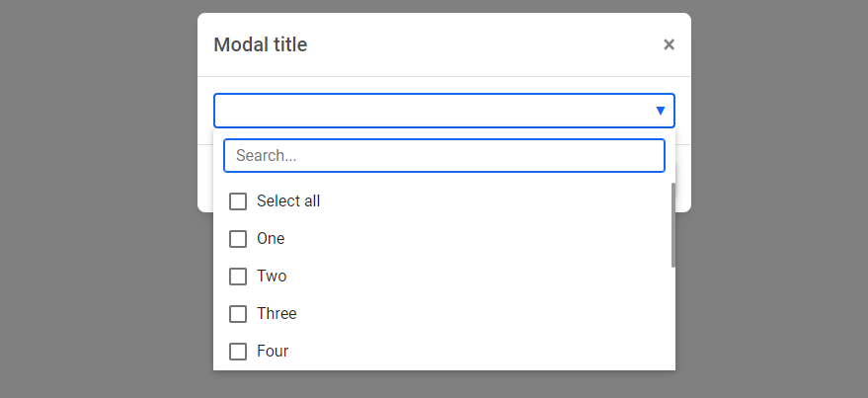
Task: Close the modal with the X icon
Action: coord(669,44)
